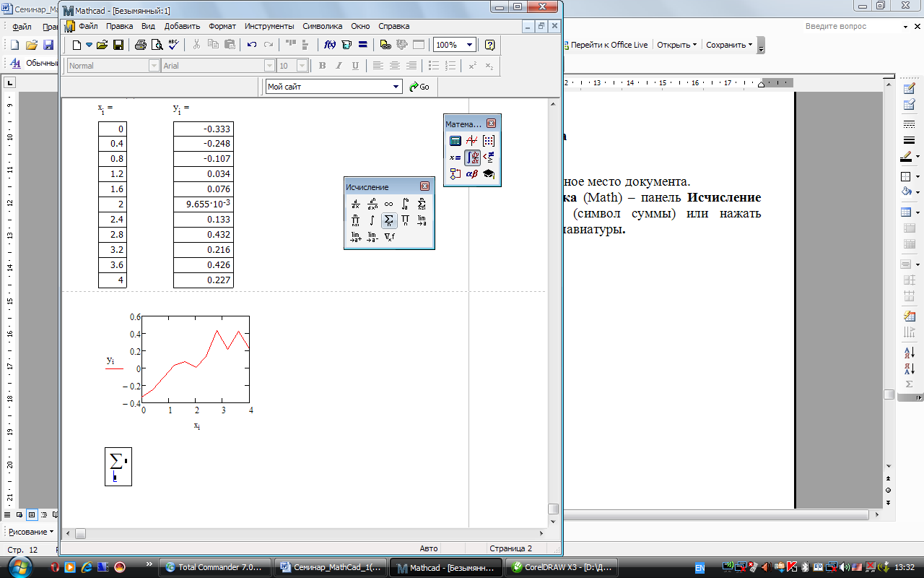924x578 pixels.
Task: Insert indefinite integral operator
Action: click(372, 220)
